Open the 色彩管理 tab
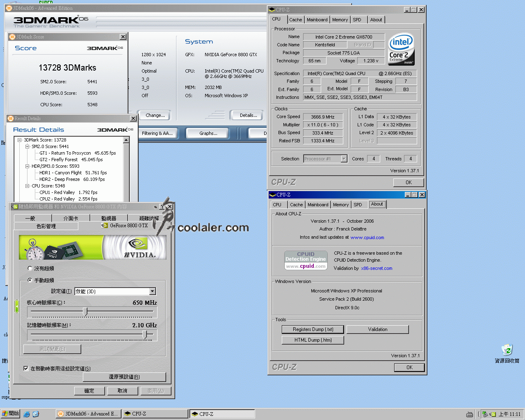This screenshot has width=525, height=420. click(46, 226)
